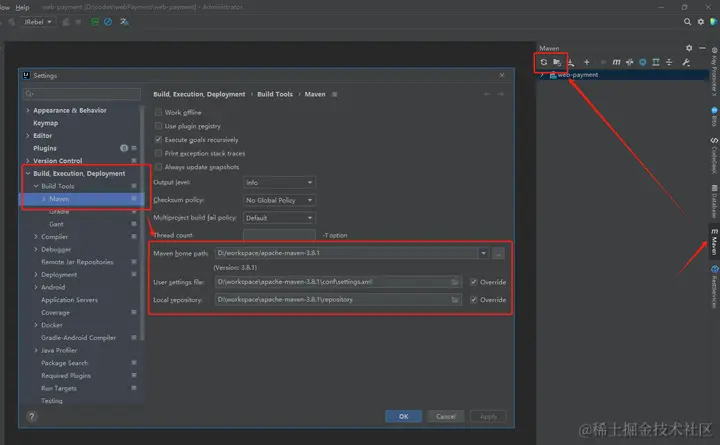Browse for Local repository folder icon

(x=455, y=300)
